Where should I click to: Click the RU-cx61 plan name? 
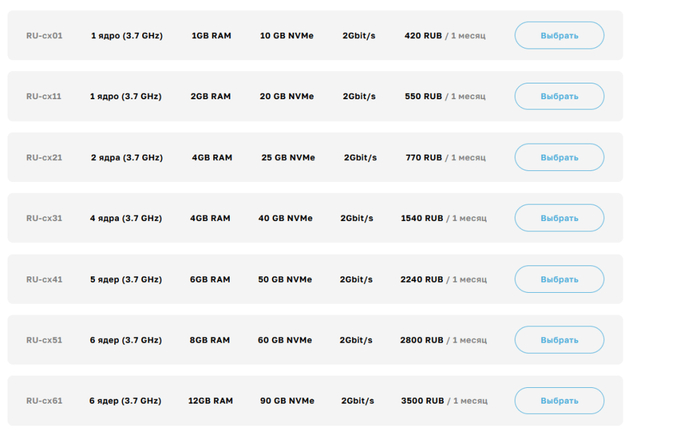click(44, 401)
